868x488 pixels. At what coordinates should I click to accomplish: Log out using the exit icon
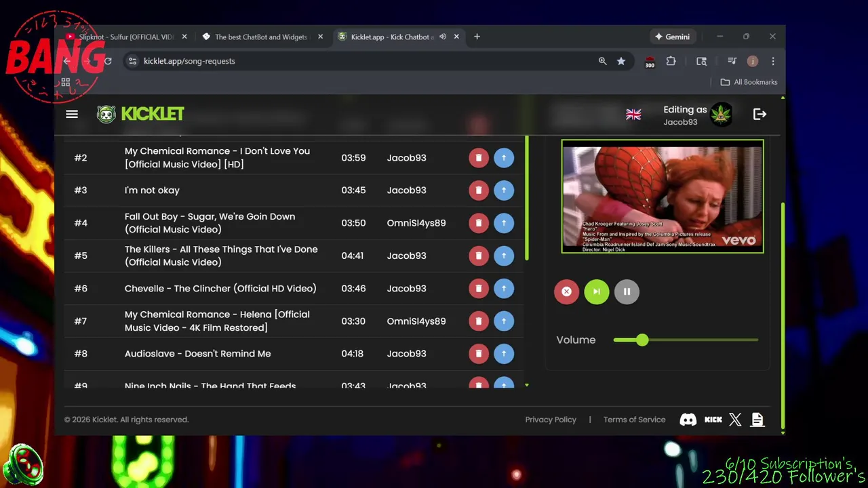[759, 115]
